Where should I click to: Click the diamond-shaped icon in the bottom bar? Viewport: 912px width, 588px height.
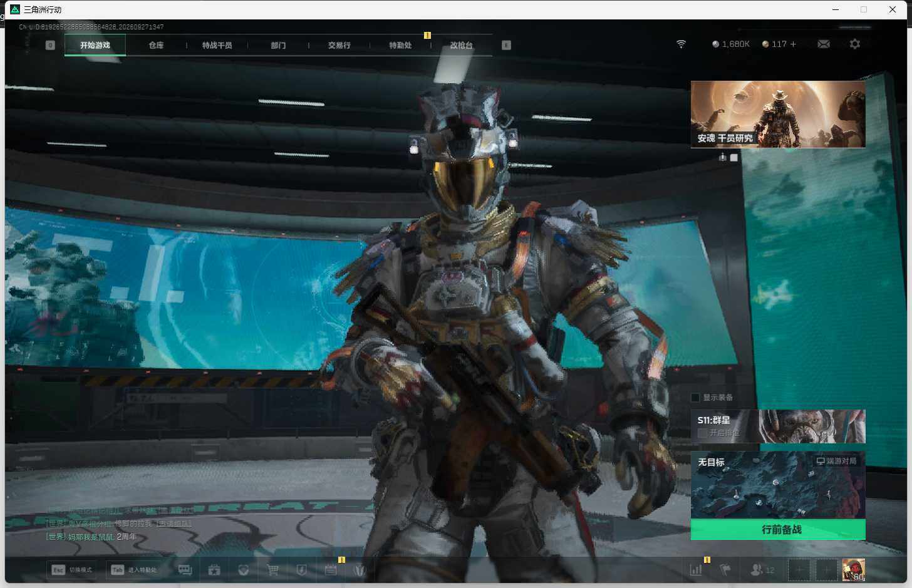243,570
